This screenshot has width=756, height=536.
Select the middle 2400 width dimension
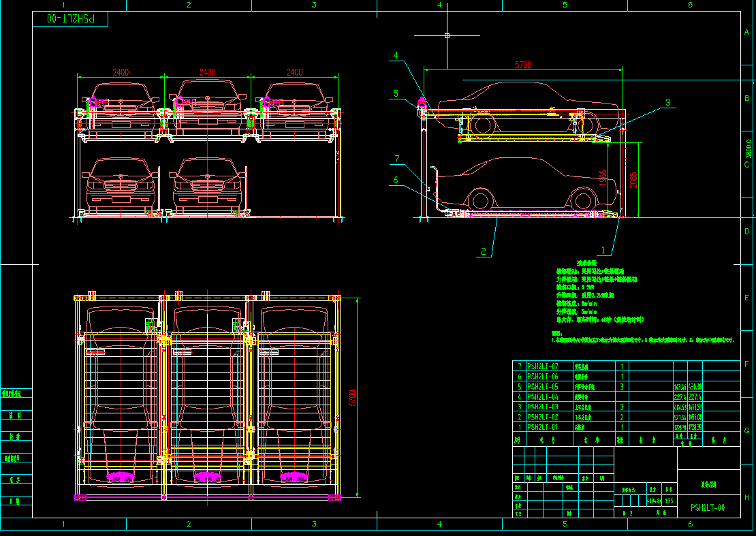(x=207, y=72)
